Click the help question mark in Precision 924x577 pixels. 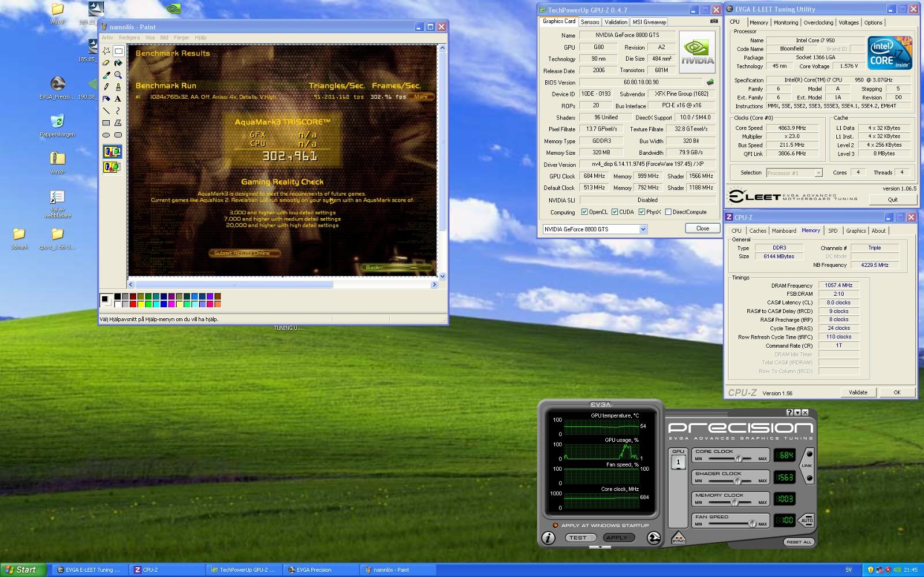789,412
